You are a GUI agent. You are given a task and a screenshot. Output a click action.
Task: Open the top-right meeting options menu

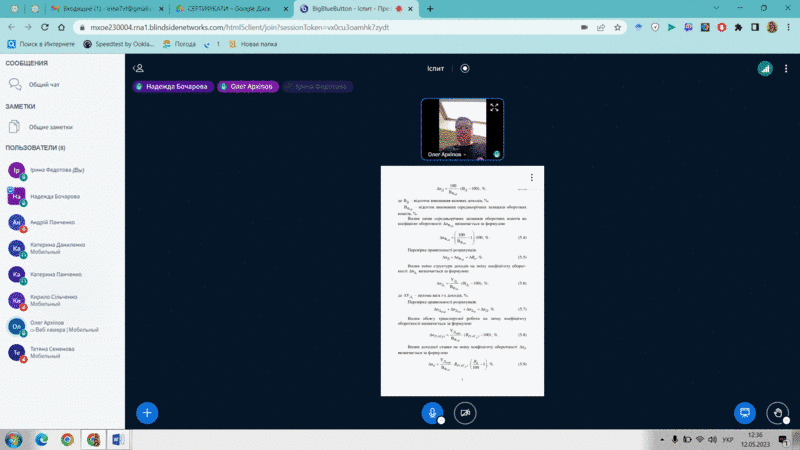(x=785, y=68)
